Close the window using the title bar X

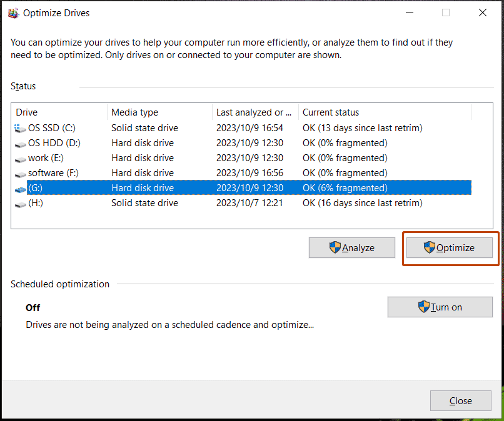pyautogui.click(x=483, y=12)
